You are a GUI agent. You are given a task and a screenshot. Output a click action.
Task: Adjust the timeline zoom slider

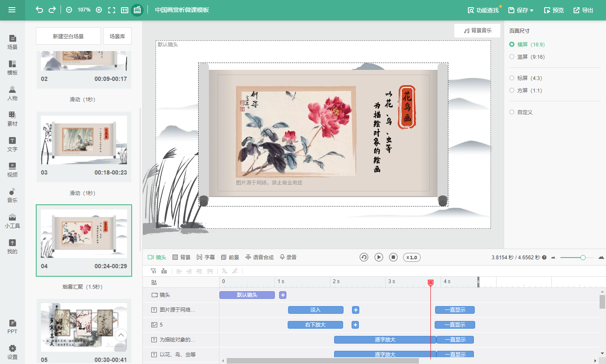coord(583,258)
